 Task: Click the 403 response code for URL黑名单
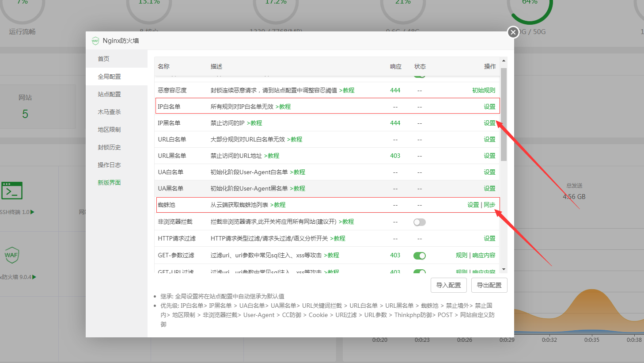pyautogui.click(x=395, y=156)
